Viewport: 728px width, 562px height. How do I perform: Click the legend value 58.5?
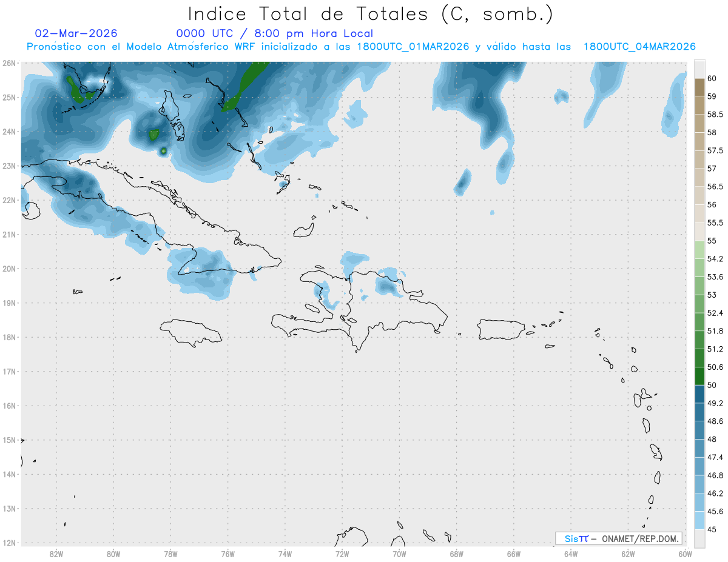(x=715, y=115)
